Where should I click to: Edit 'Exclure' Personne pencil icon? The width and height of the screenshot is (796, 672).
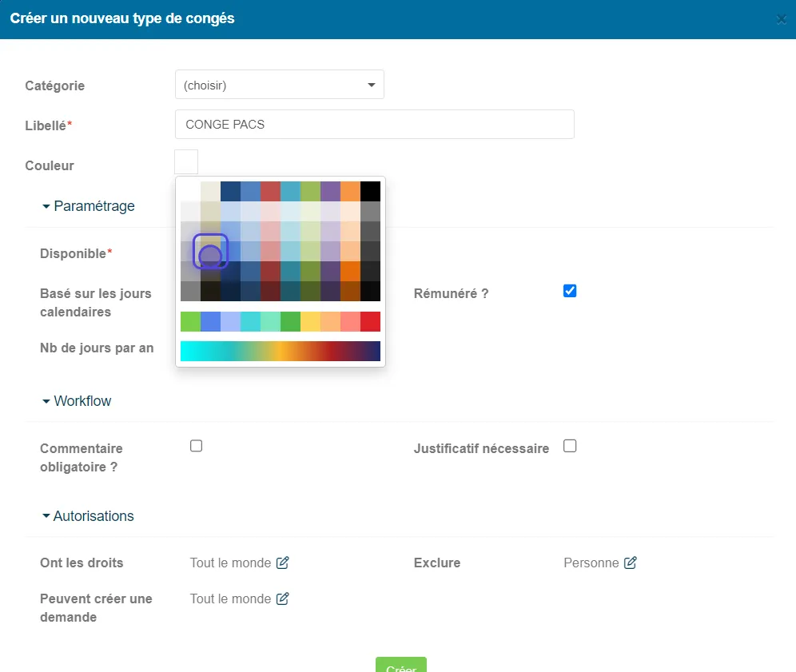click(x=630, y=563)
